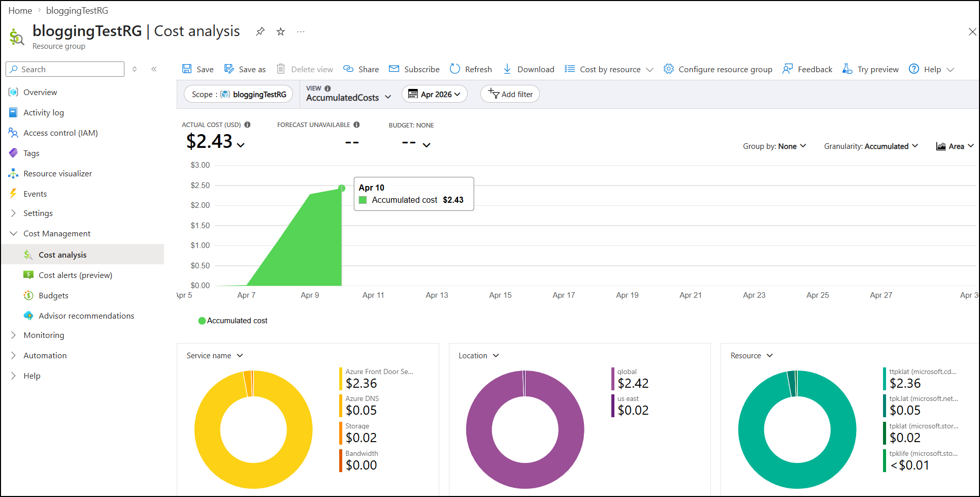Mark blade as favorite with star icon
The height and width of the screenshot is (497, 980).
pyautogui.click(x=280, y=32)
